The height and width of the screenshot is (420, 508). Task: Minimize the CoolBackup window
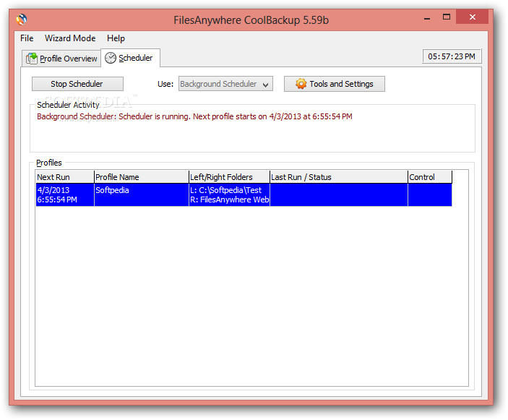click(x=427, y=18)
